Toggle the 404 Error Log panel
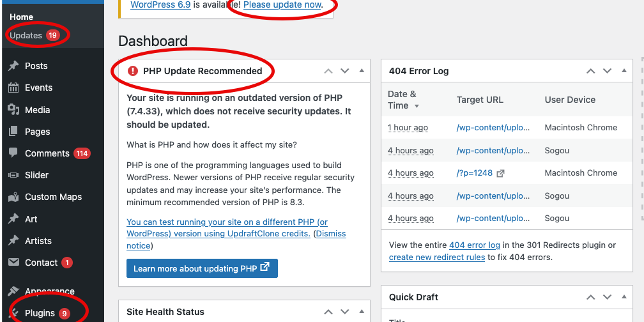 [624, 71]
